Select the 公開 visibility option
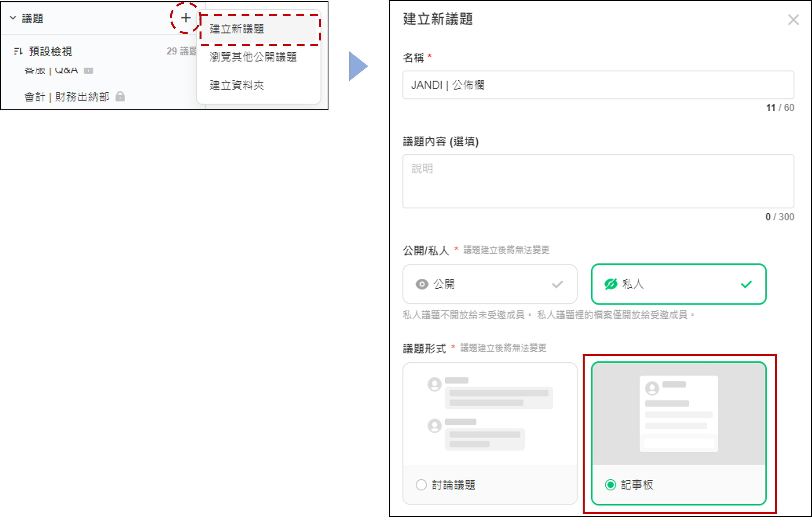This screenshot has height=517, width=812. pyautogui.click(x=490, y=284)
